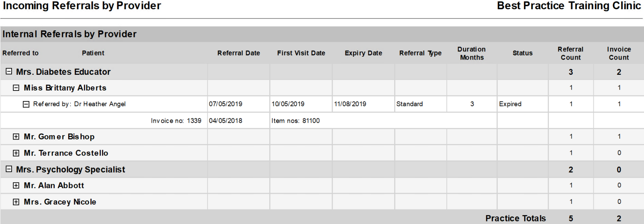
Task: Select the Mr. Gomer Bishop patient name
Action: tap(59, 137)
